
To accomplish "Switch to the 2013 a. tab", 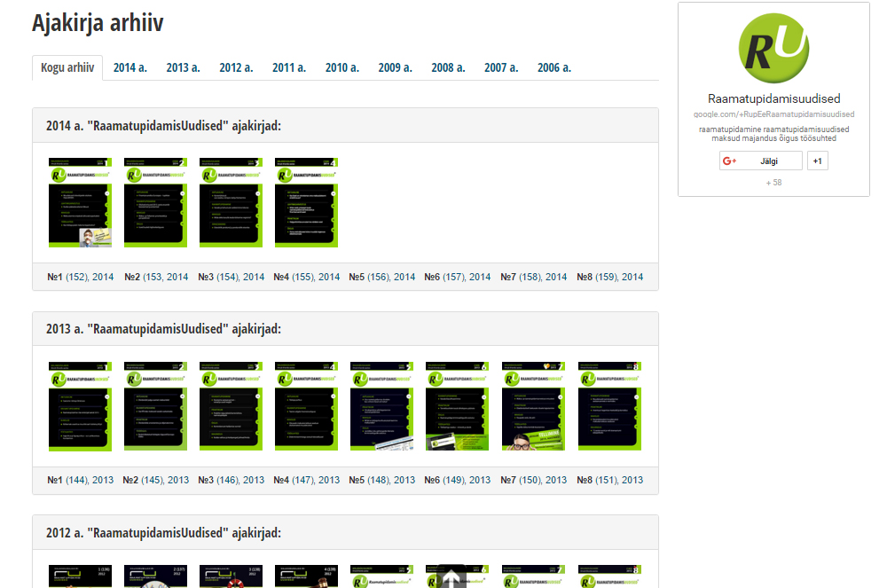I will pos(184,67).
